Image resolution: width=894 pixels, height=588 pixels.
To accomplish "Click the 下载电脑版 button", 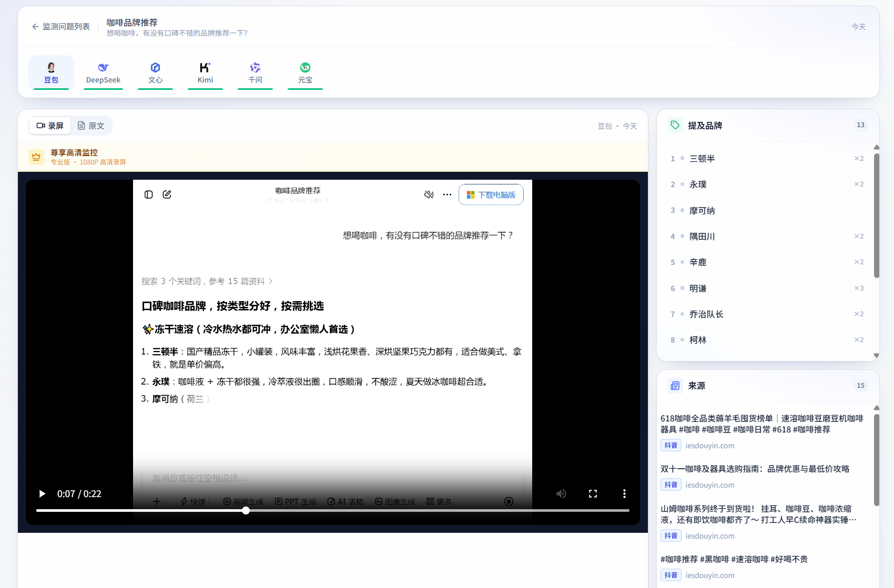I will (x=491, y=194).
